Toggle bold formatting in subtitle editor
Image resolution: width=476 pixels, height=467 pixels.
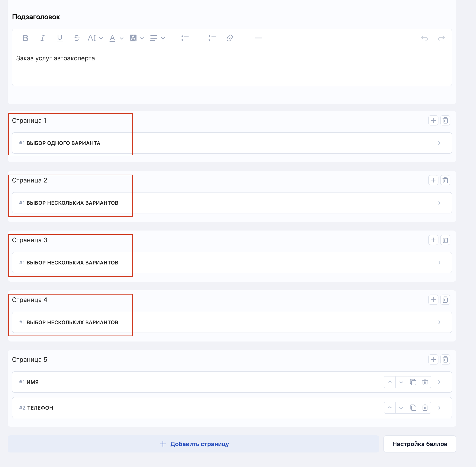tap(25, 38)
